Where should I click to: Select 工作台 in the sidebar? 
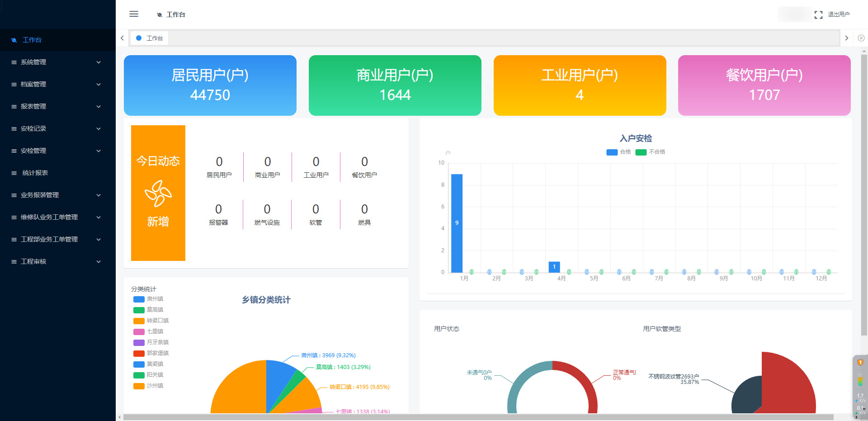point(32,40)
